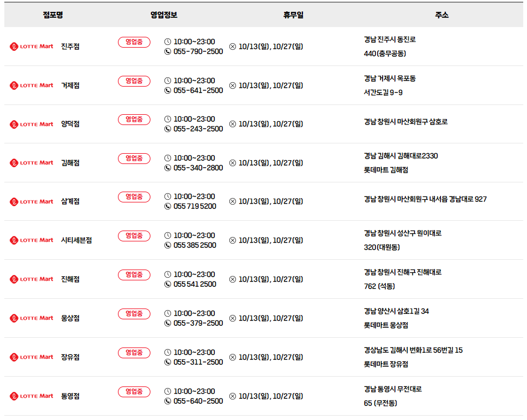The width and height of the screenshot is (527, 420).
Task: Select the 영업중 badge for 시티세븐점
Action: (134, 236)
